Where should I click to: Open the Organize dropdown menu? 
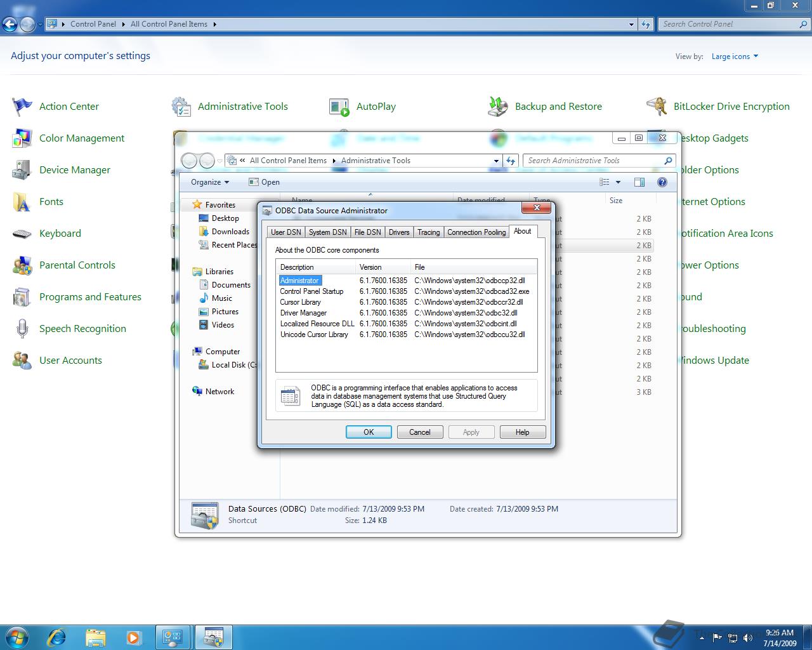pos(210,182)
